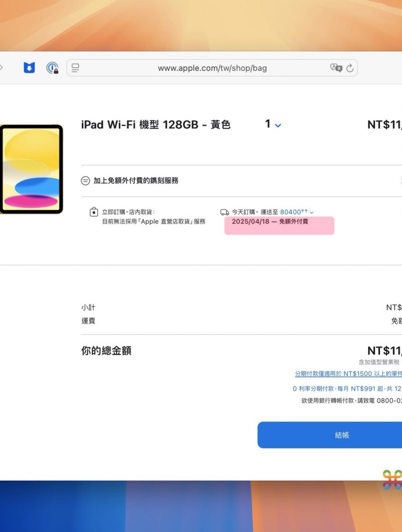The height and width of the screenshot is (532, 402).
Task: Click the Reader page menu icon
Action: 75,68
